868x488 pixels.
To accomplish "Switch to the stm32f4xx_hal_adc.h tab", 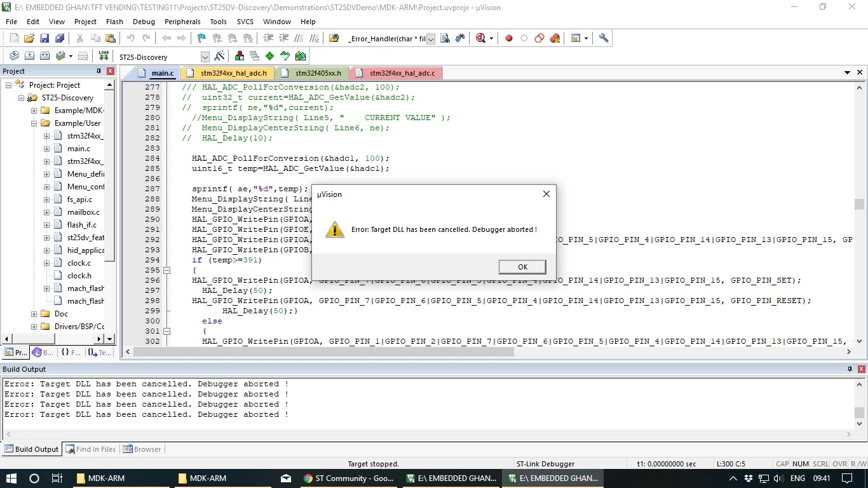I will pyautogui.click(x=229, y=73).
